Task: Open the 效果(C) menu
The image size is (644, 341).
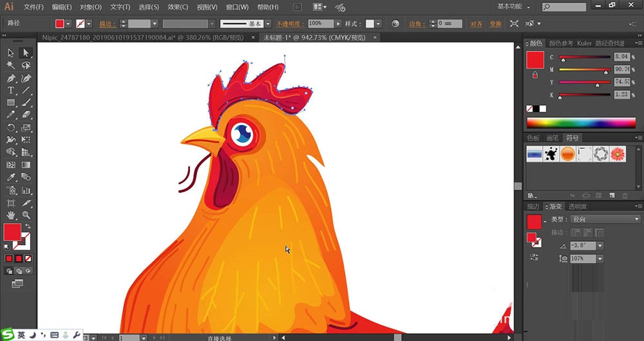Action: click(x=178, y=7)
